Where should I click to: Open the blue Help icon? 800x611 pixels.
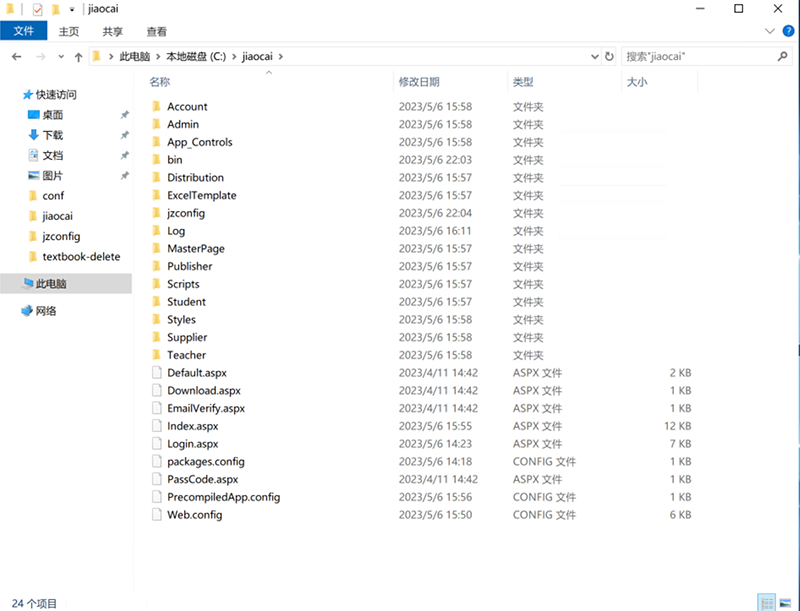pyautogui.click(x=788, y=31)
